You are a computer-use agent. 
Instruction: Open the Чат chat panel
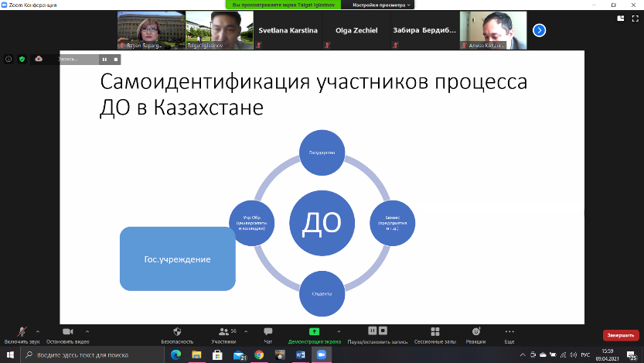(x=268, y=333)
